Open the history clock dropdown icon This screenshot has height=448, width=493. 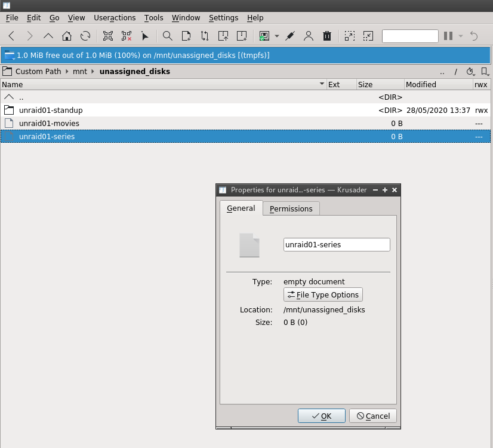pos(470,72)
